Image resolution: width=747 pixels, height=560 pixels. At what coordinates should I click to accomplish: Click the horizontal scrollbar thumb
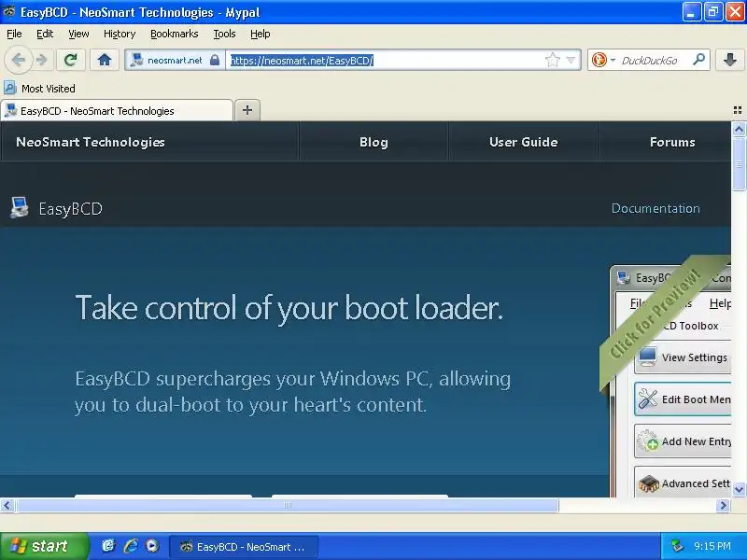pyautogui.click(x=287, y=505)
